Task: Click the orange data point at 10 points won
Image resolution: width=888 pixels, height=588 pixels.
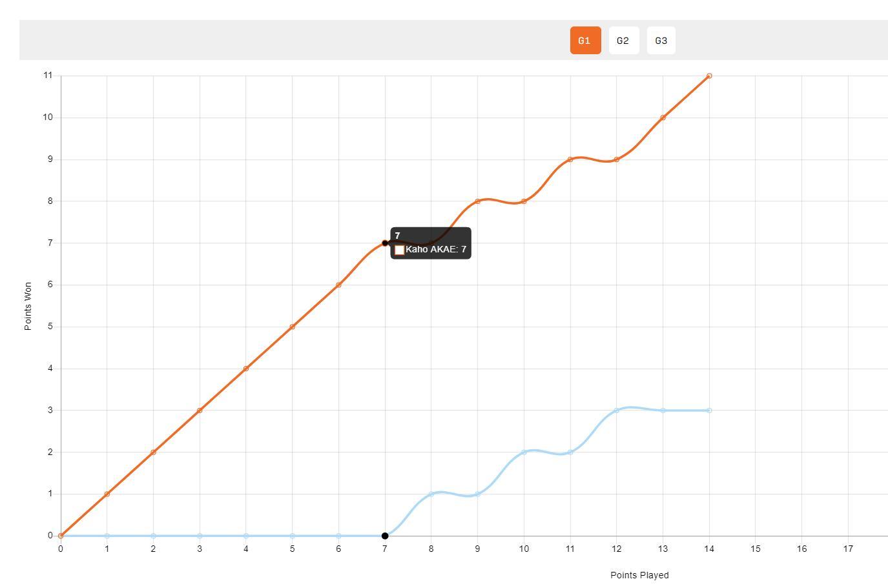Action: [663, 117]
